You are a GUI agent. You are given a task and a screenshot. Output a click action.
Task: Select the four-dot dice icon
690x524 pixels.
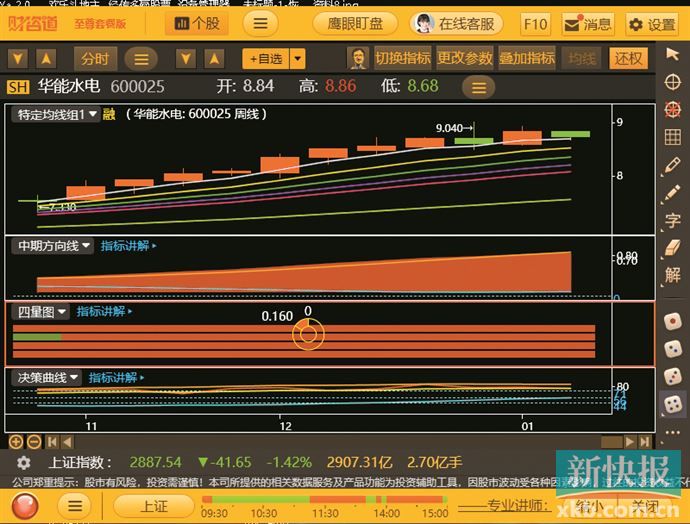672,404
